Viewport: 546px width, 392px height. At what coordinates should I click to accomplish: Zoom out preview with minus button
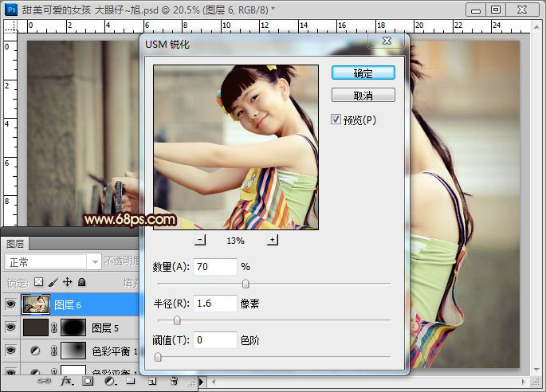[200, 240]
